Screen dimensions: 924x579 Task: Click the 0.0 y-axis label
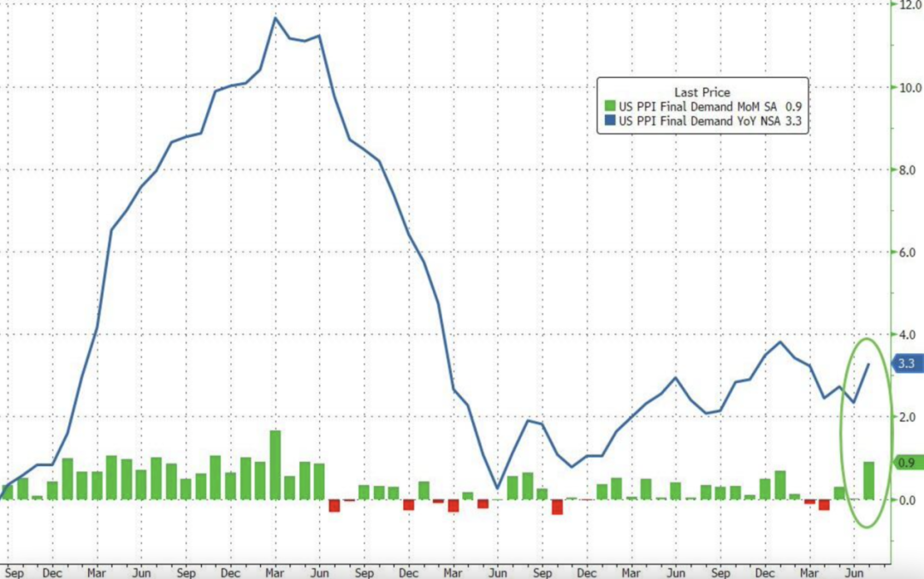(909, 500)
